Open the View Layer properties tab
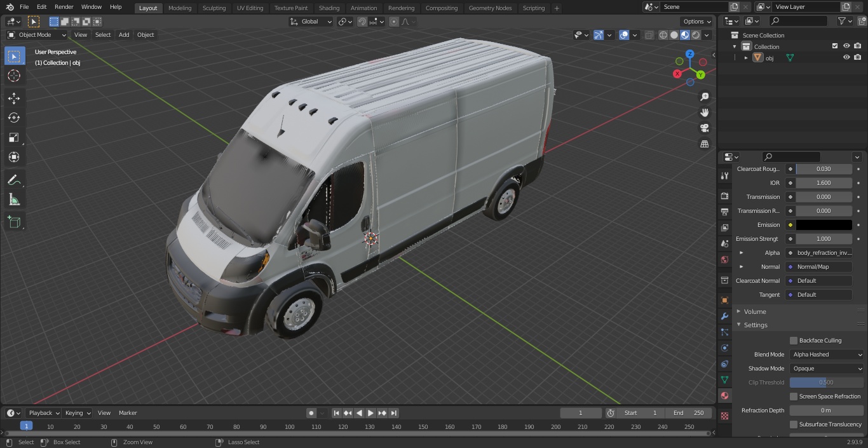 click(x=724, y=227)
